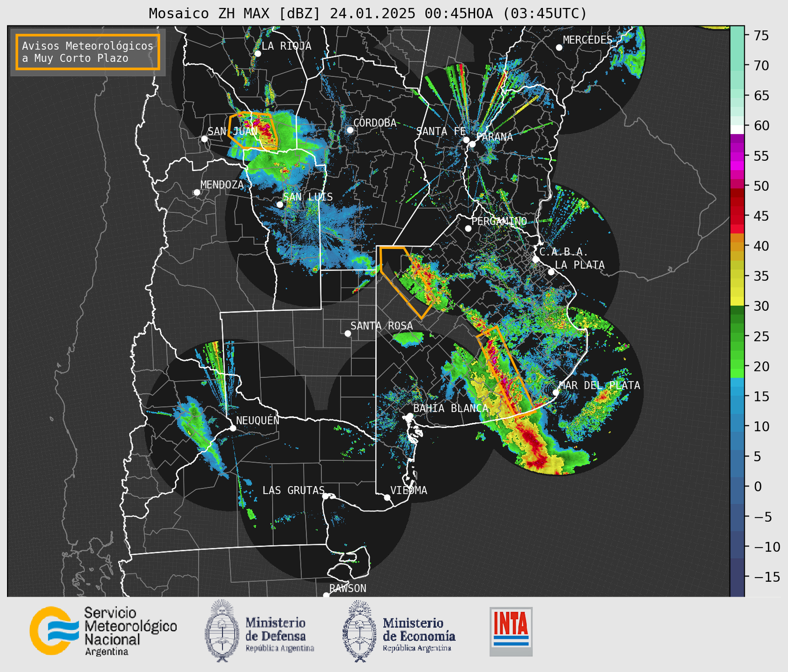
Task: Click the Servicio Meteorológico Nacional logo
Action: tap(103, 631)
